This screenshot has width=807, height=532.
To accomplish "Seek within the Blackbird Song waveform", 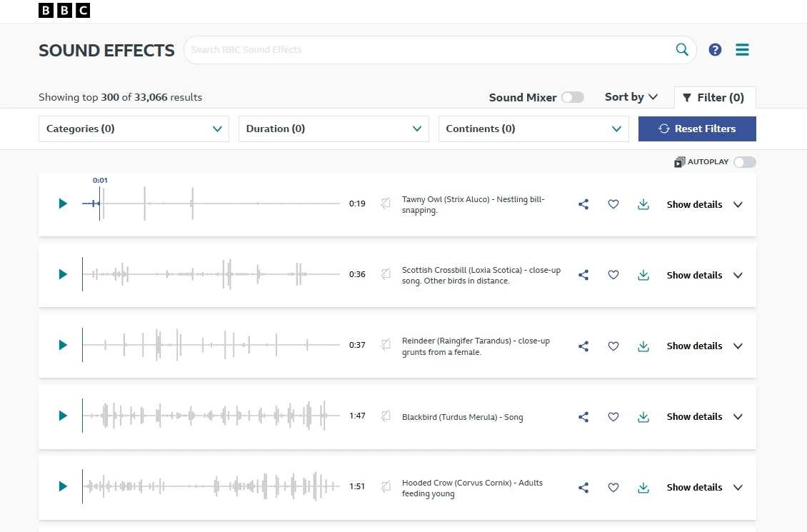I will pos(211,416).
